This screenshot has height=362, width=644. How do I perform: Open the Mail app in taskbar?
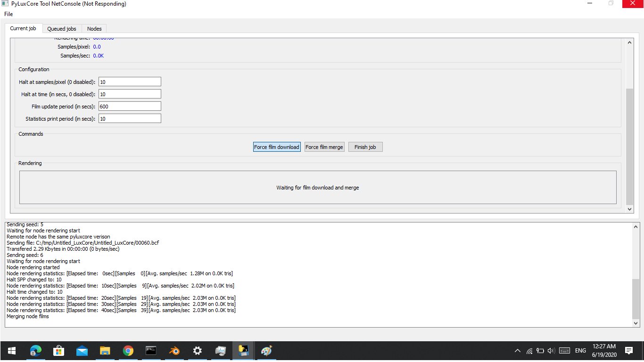(82, 351)
